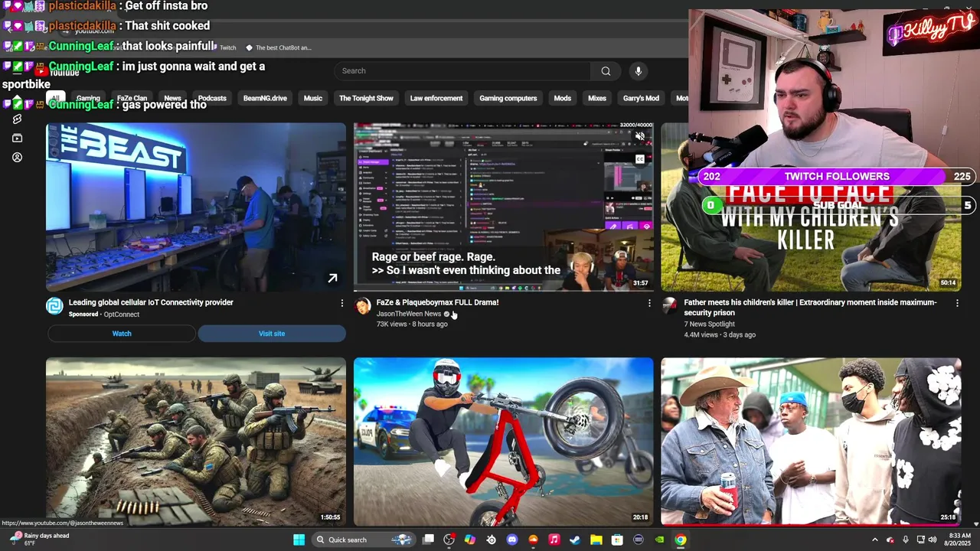The width and height of the screenshot is (980, 551).
Task: Open the red wheelie bike video thumbnail
Action: pos(504,442)
